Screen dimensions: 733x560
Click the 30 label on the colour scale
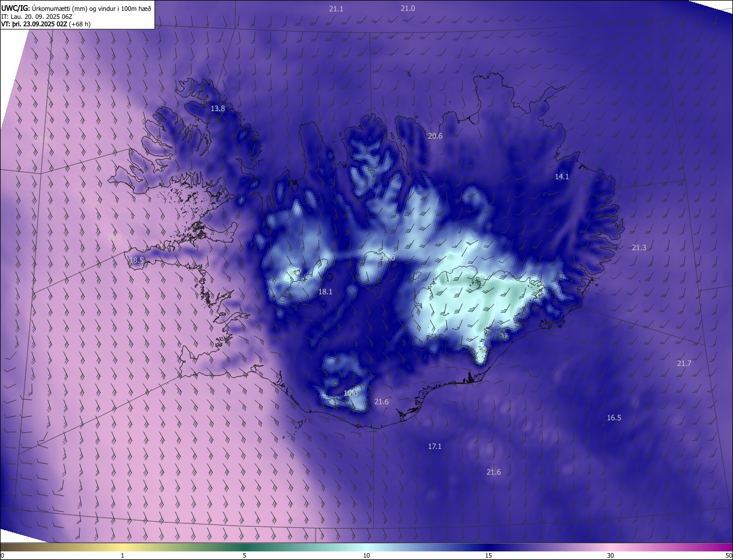pyautogui.click(x=610, y=555)
